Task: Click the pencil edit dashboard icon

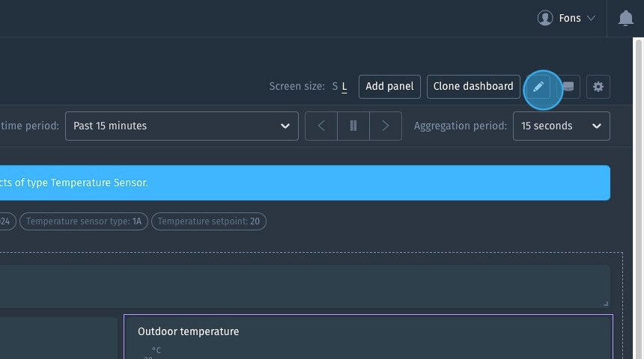Action: tap(538, 87)
